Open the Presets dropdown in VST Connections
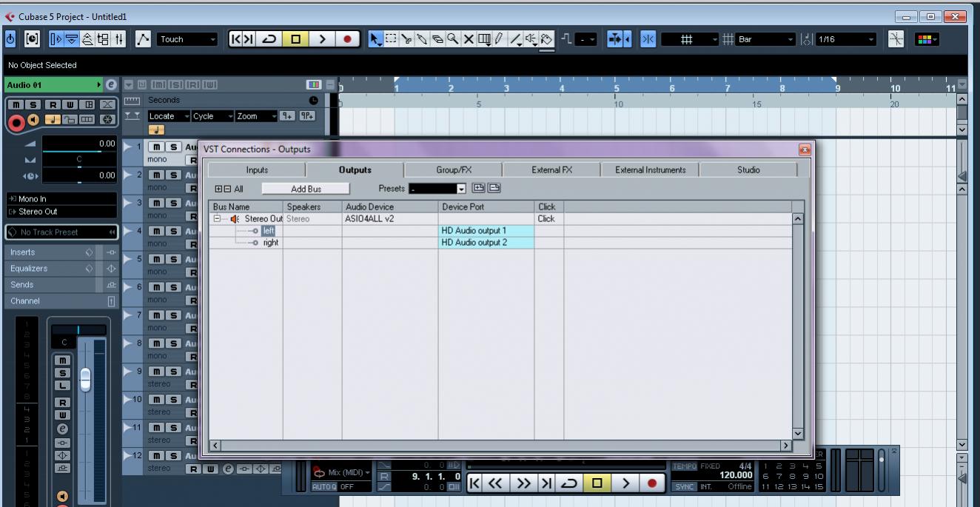Image resolution: width=980 pixels, height=507 pixels. tap(461, 189)
